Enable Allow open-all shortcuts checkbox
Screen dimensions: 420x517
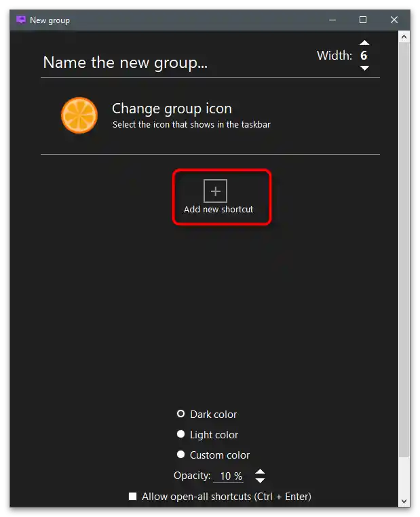click(x=132, y=496)
